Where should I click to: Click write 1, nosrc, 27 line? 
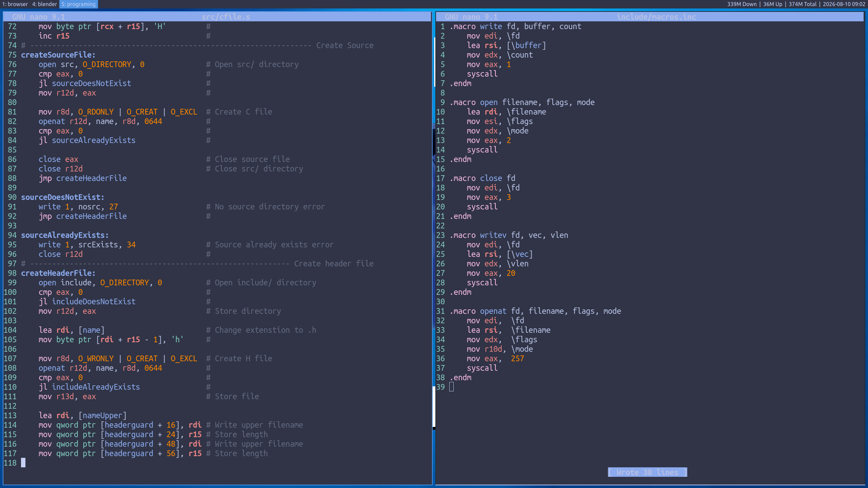pos(78,207)
